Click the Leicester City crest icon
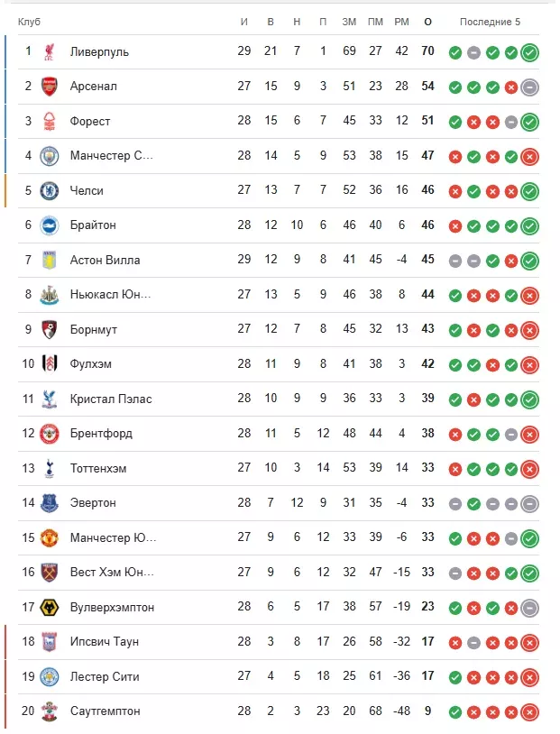The image size is (560, 734). [50, 677]
